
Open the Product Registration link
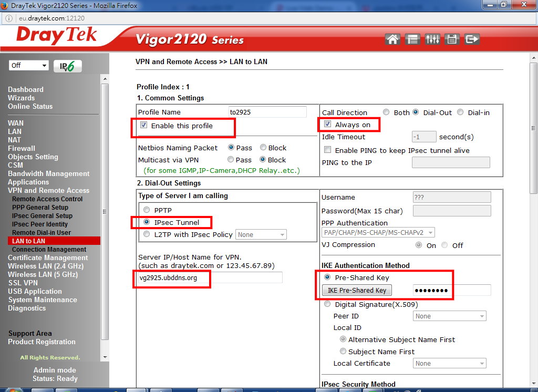coord(42,342)
